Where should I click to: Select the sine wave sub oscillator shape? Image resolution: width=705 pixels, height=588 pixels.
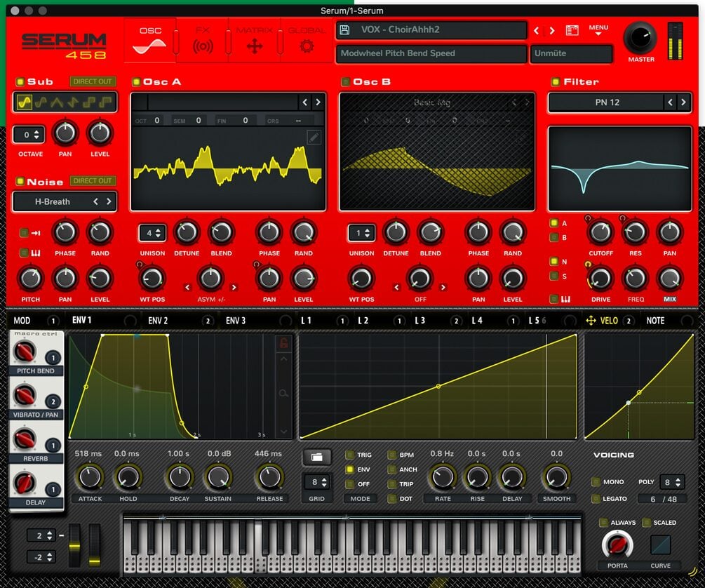(25, 102)
